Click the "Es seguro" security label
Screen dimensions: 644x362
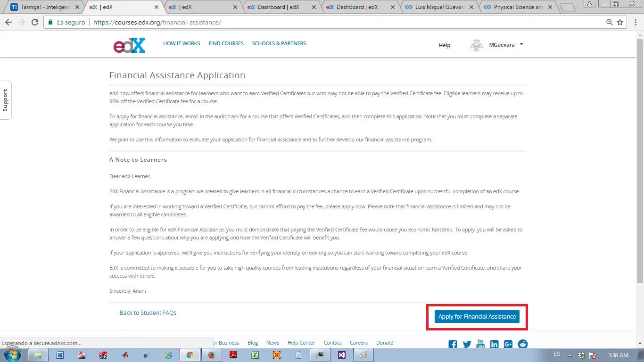(x=71, y=22)
